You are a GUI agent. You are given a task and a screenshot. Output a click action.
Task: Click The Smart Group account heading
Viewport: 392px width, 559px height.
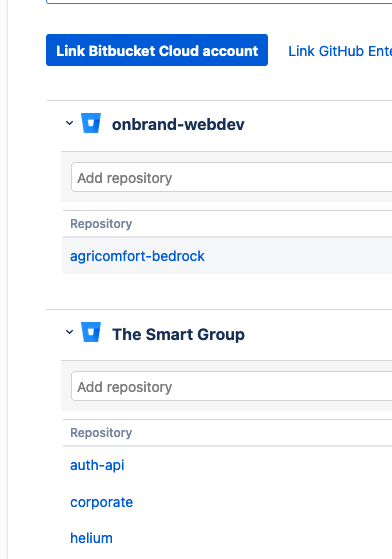point(178,334)
